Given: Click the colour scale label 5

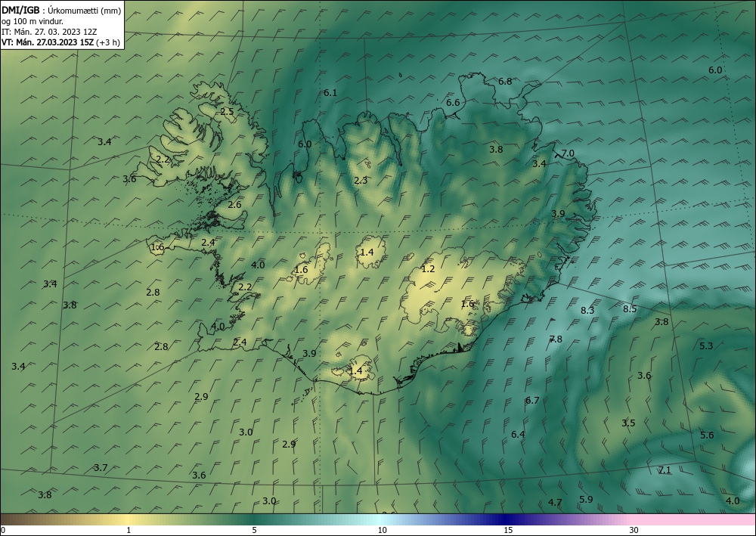Looking at the screenshot, I should point(254,530).
